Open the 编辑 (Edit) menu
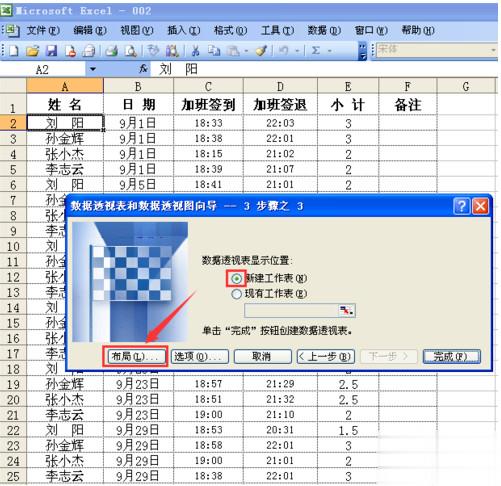The height and width of the screenshot is (486, 501). [x=90, y=30]
